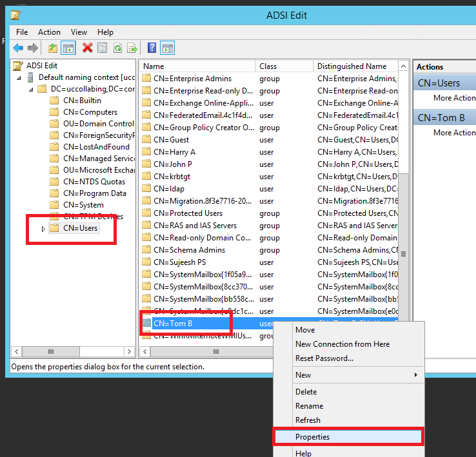The width and height of the screenshot is (476, 457).
Task: Click the red Delete X icon
Action: tap(88, 48)
